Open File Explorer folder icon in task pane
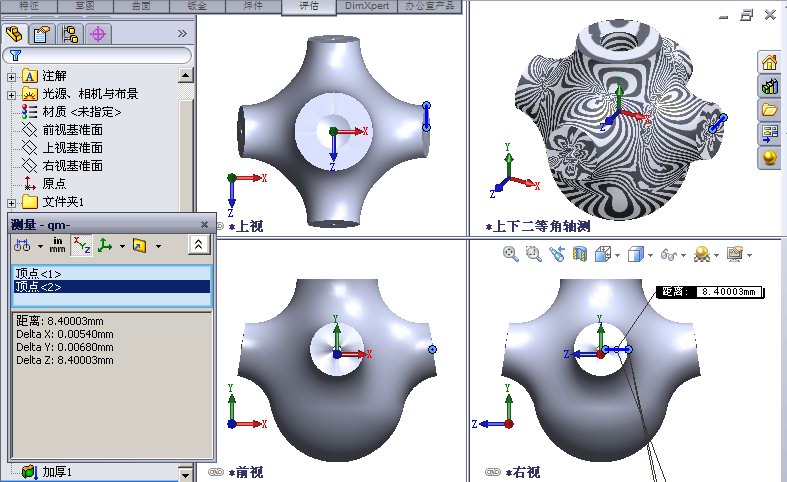 [769, 109]
